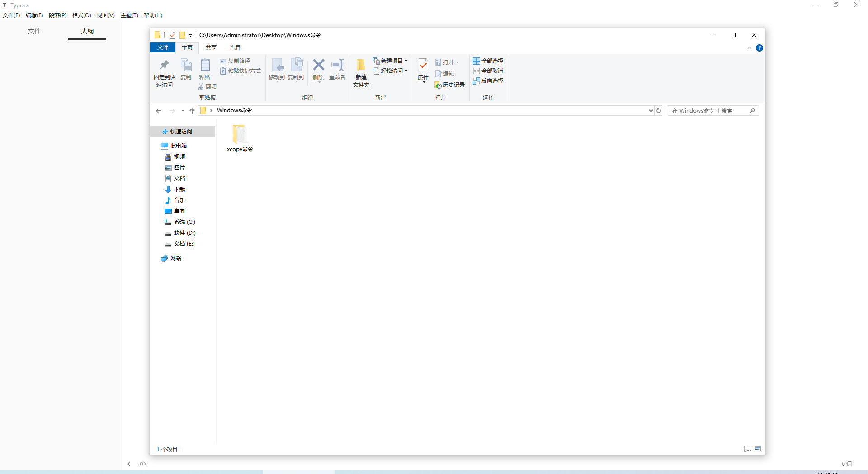This screenshot has height=474, width=868.
Task: Click the search box for Windows命令
Action: [x=710, y=110]
